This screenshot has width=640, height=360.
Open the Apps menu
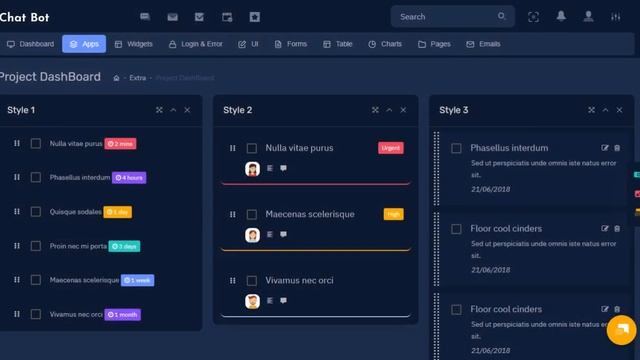coord(84,44)
